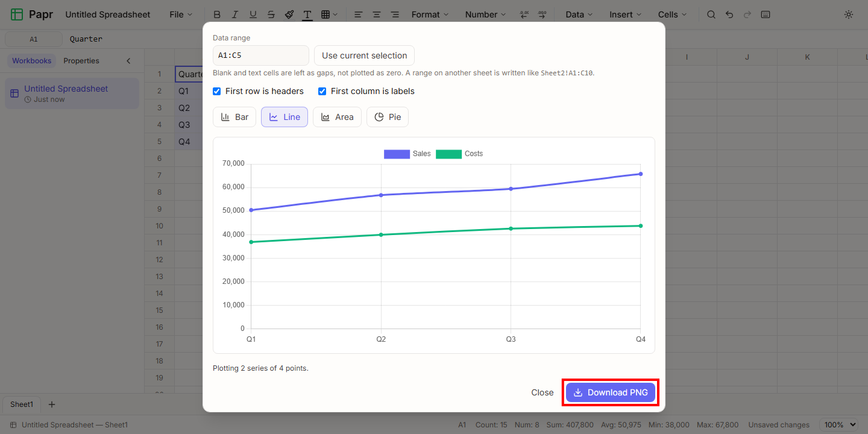Apply italic formatting
The image size is (868, 434).
[x=235, y=14]
